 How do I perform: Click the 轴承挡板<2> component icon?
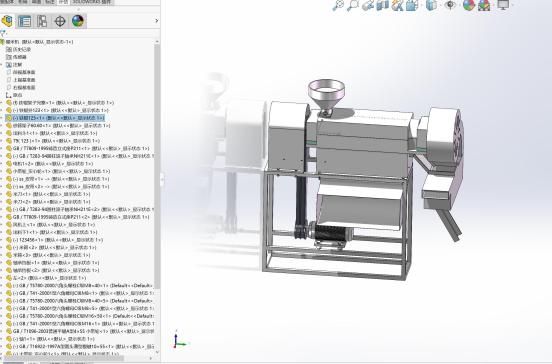click(x=9, y=270)
